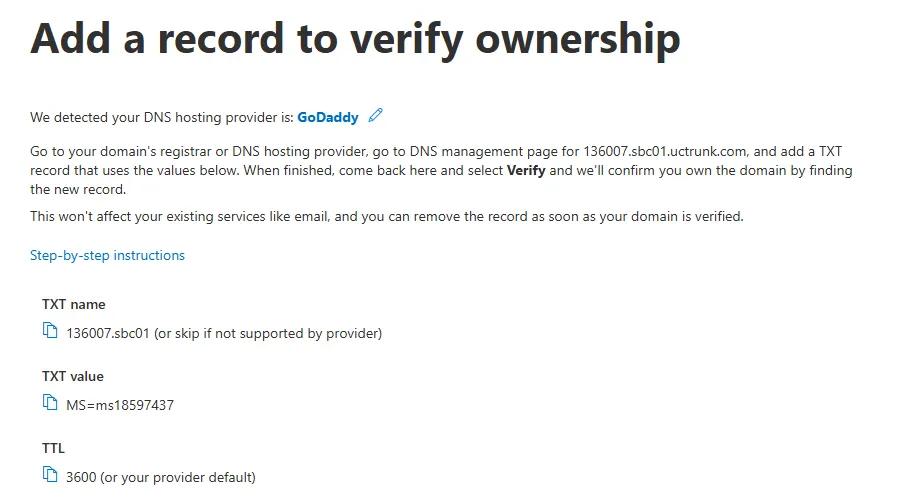Click the words 'the new record.' in the paragraph

pyautogui.click(x=78, y=189)
